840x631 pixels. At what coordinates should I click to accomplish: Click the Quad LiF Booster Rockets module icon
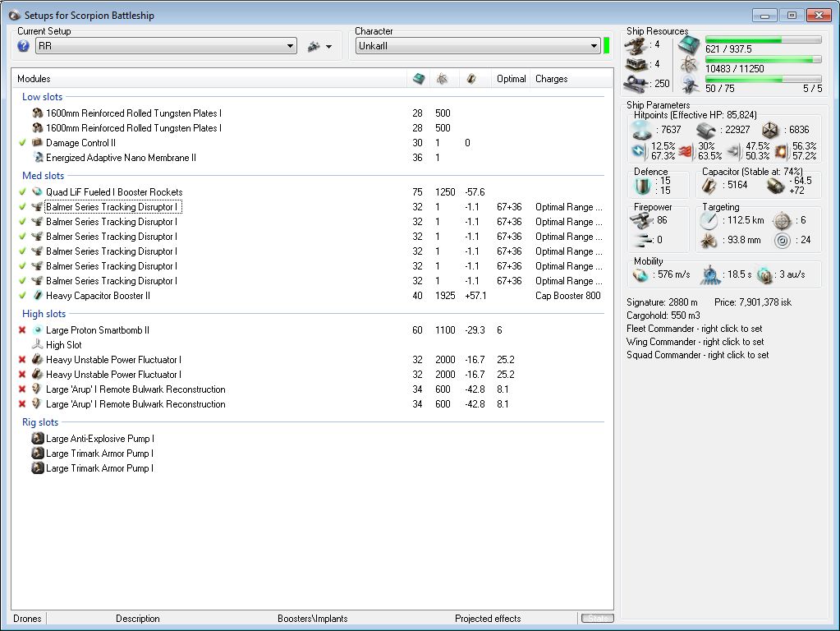(x=37, y=192)
